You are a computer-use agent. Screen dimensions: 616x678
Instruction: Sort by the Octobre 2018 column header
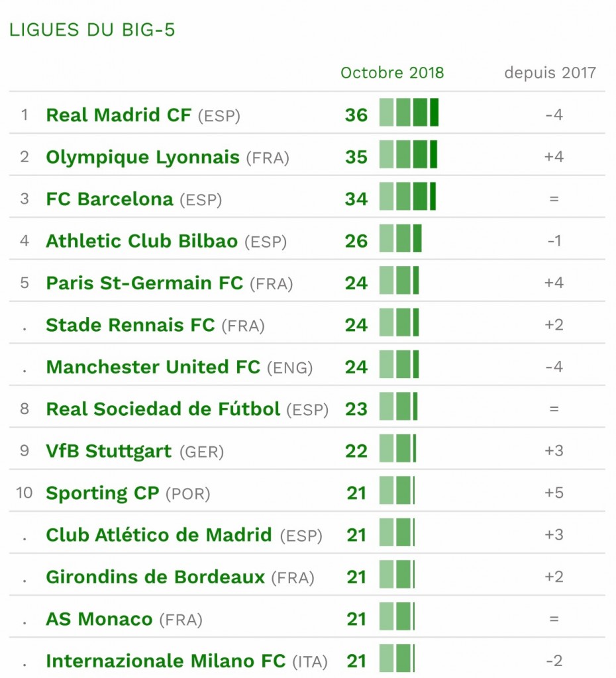pyautogui.click(x=392, y=73)
